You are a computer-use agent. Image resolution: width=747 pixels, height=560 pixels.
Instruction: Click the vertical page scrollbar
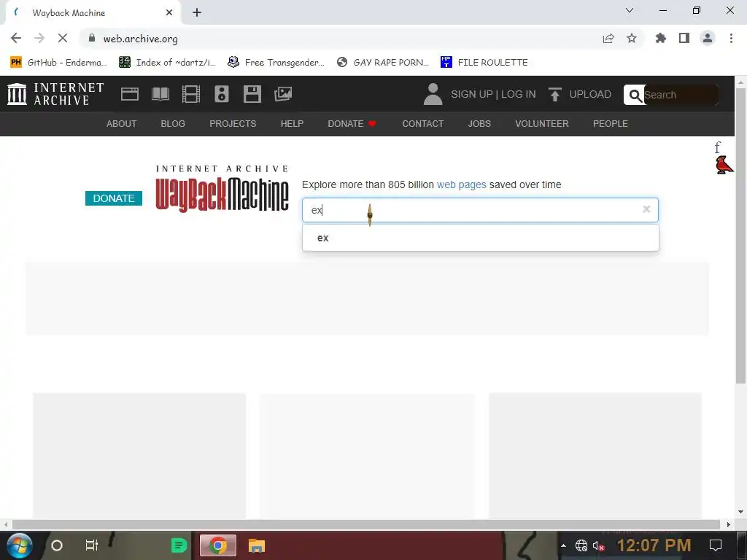coord(740,235)
